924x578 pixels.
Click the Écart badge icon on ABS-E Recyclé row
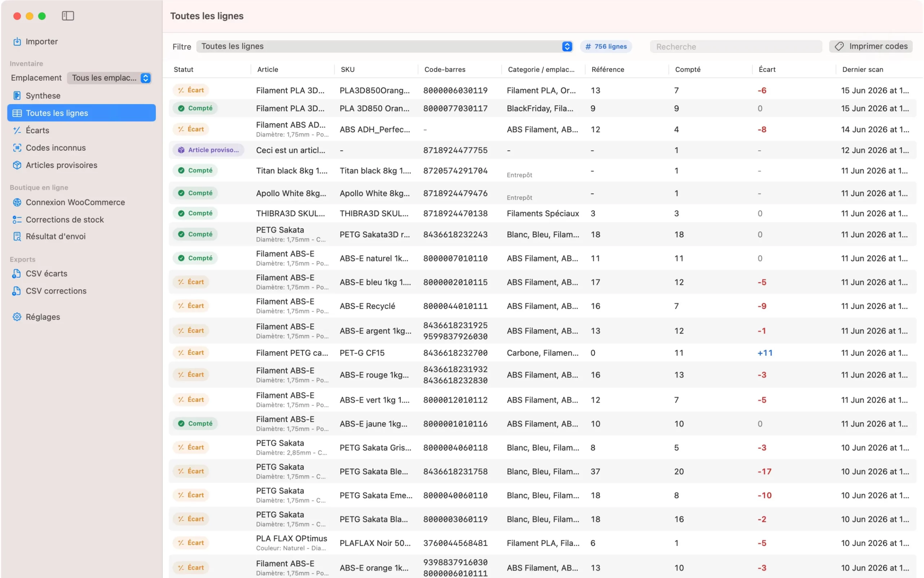pos(181,306)
